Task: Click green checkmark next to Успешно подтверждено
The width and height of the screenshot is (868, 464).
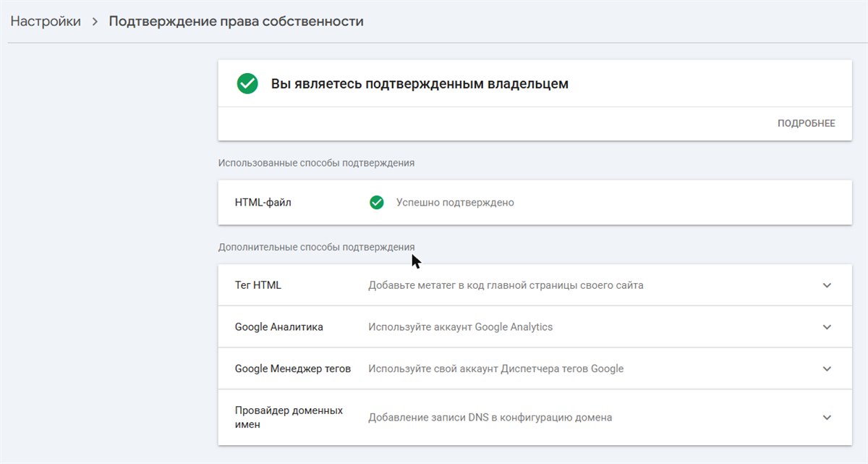Action: pos(376,203)
